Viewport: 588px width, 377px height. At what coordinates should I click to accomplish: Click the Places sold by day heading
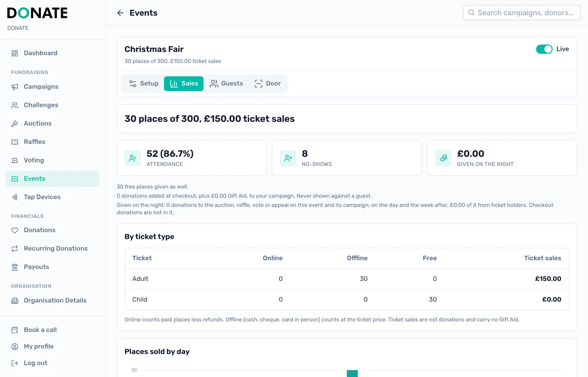click(157, 352)
